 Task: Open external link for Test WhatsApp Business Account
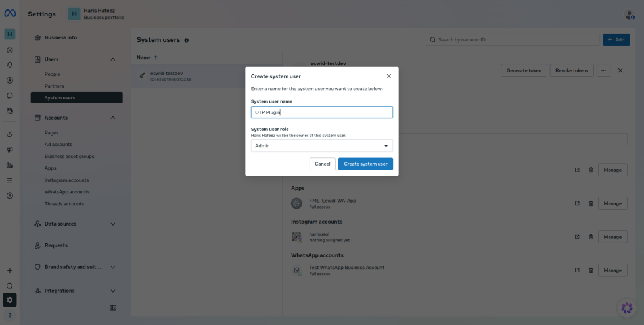(x=577, y=270)
